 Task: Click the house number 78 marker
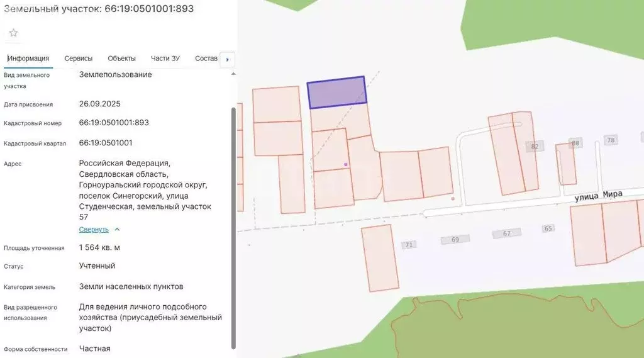610,140
